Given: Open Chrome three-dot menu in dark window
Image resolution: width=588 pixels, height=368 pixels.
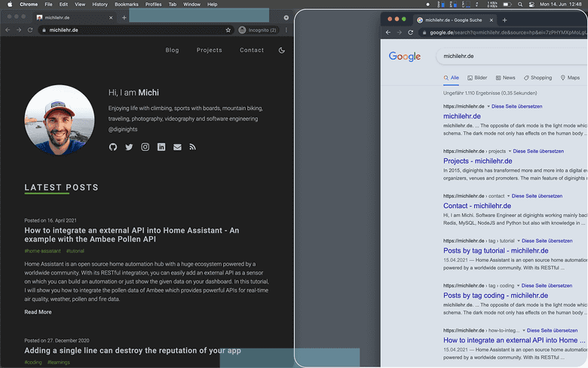Looking at the screenshot, I should pos(286,30).
